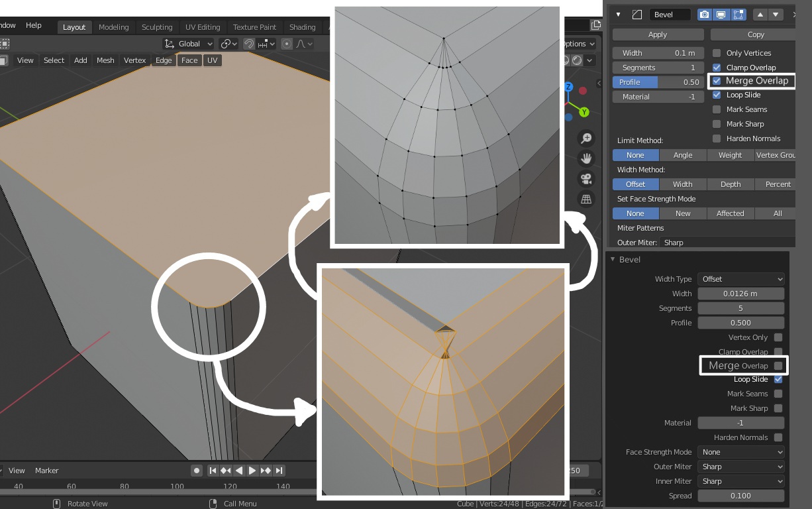
Task: Jump to next keyframe
Action: coord(266,471)
